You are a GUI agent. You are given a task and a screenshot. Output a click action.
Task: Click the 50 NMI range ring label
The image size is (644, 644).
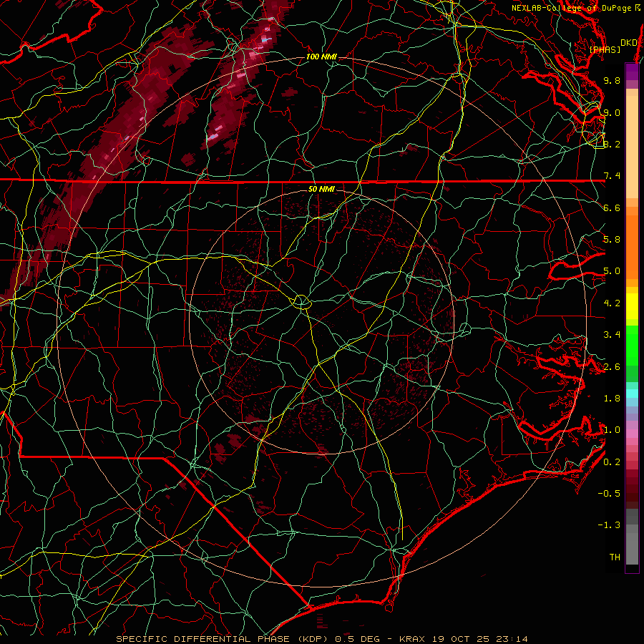tap(321, 189)
